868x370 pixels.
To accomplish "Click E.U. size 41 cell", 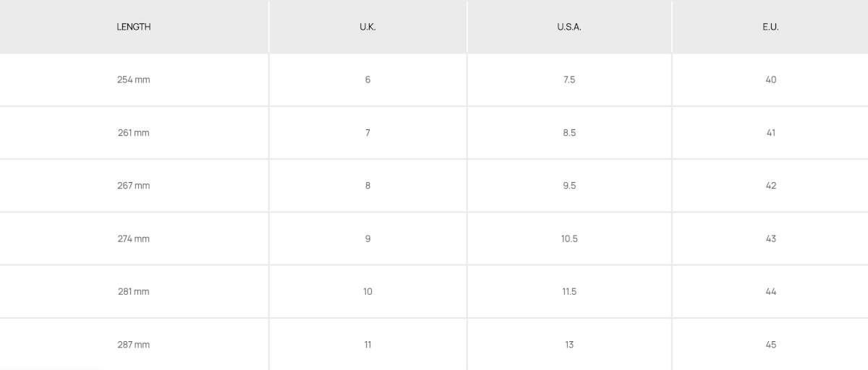I will coord(770,133).
